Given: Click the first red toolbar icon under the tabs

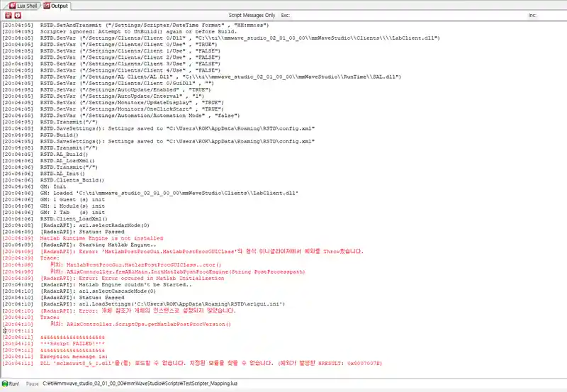Looking at the screenshot, I should 9,15.
